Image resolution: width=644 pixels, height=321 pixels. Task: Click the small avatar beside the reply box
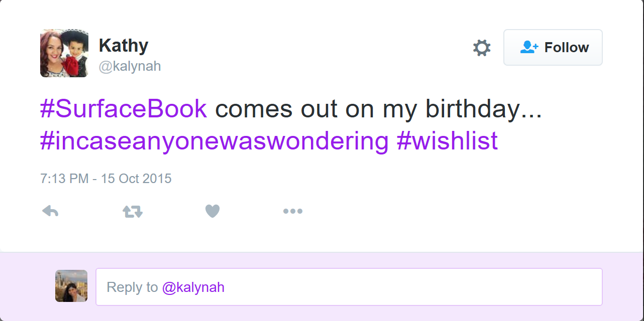click(71, 286)
